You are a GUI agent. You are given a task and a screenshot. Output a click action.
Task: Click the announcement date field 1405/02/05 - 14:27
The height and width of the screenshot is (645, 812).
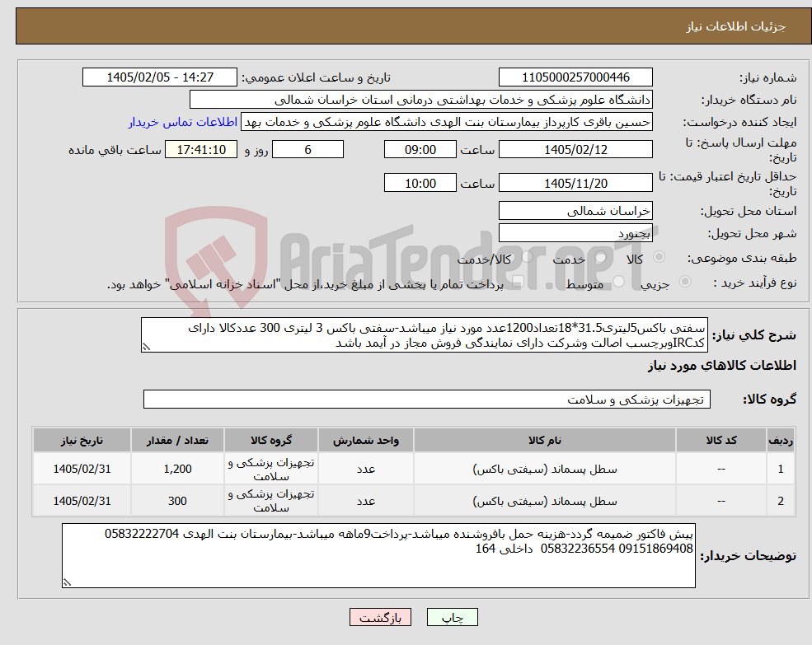coord(159,77)
